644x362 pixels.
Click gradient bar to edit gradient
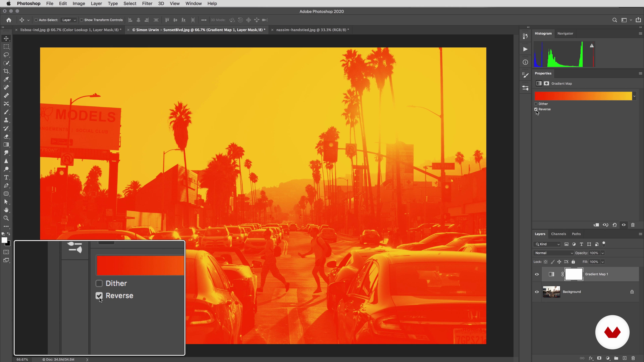[583, 96]
